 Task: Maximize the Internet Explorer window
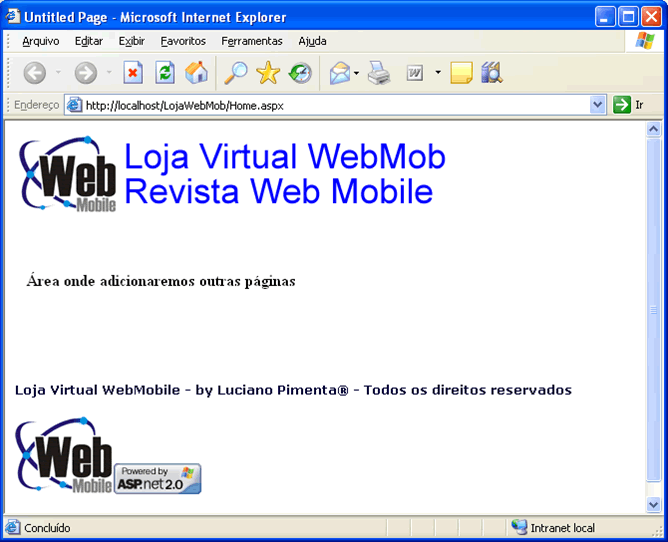(628, 17)
